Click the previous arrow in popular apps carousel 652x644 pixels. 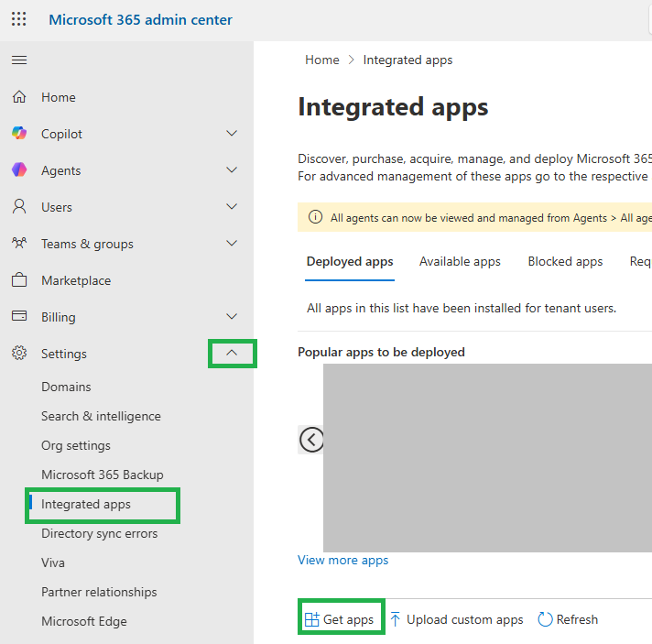[311, 440]
